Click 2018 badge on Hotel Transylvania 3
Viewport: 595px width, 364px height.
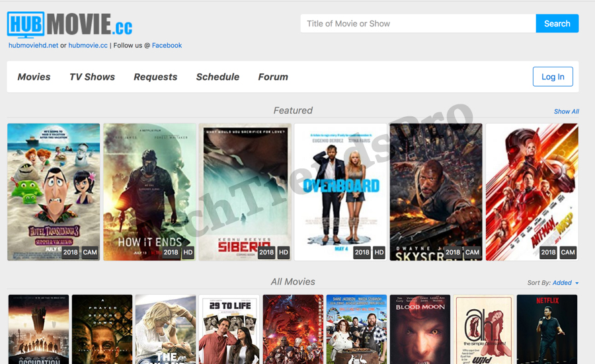pyautogui.click(x=71, y=252)
